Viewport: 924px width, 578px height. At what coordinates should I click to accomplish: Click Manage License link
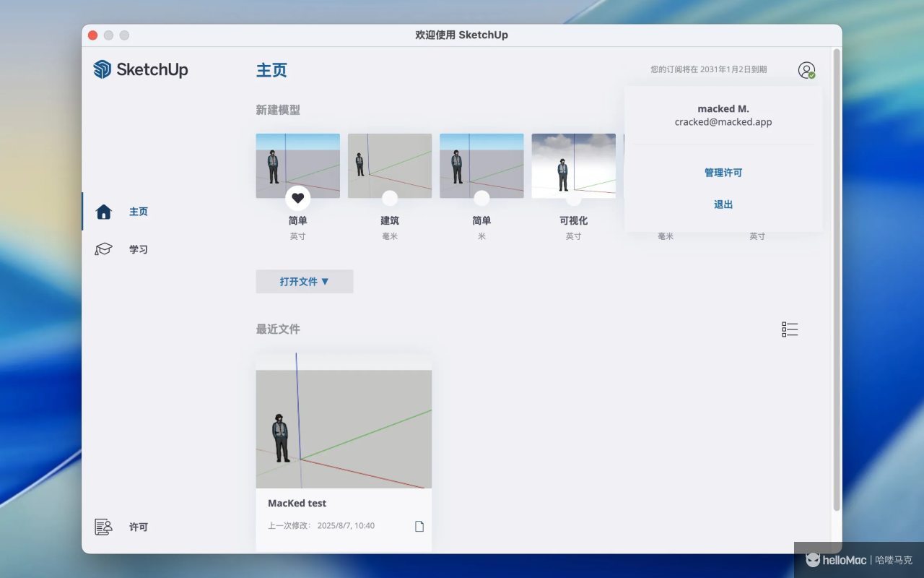click(723, 173)
